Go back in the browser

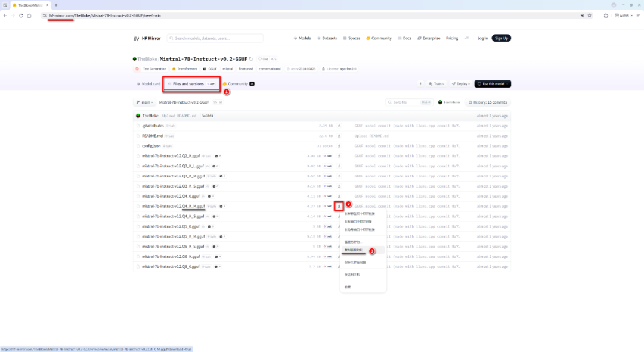pyautogui.click(x=5, y=15)
